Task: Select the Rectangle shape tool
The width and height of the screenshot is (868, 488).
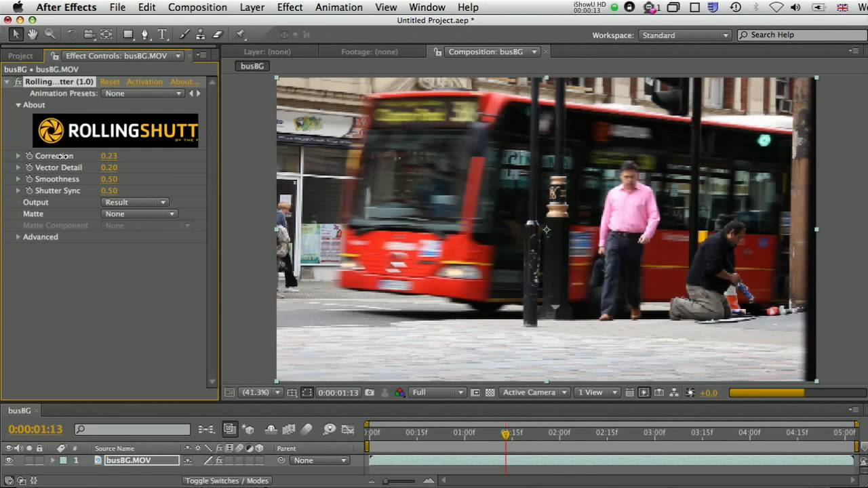Action: click(x=128, y=34)
